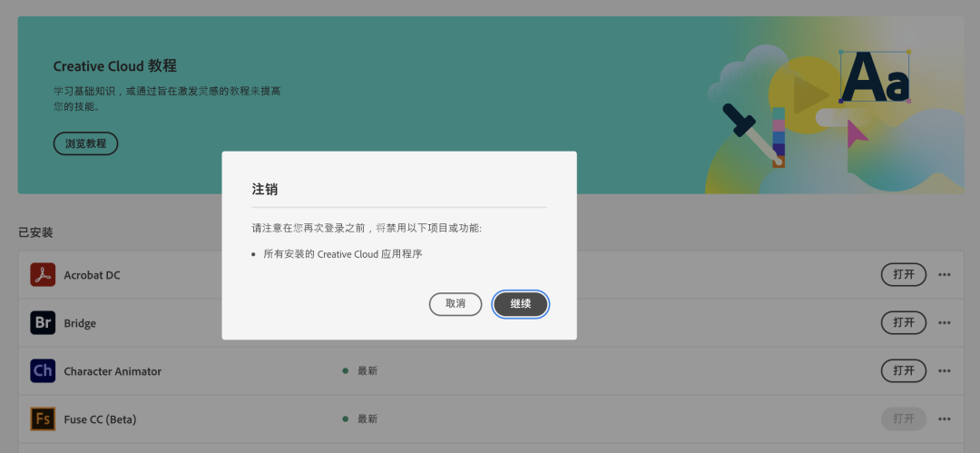Click the 已安装 section heading
The height and width of the screenshot is (453, 980).
[x=35, y=232]
